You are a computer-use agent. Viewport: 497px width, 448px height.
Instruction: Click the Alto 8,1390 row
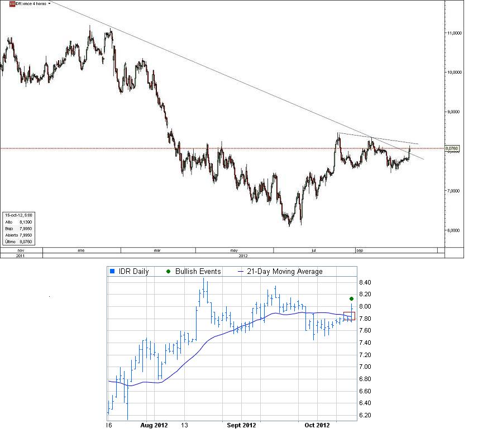tap(18, 222)
